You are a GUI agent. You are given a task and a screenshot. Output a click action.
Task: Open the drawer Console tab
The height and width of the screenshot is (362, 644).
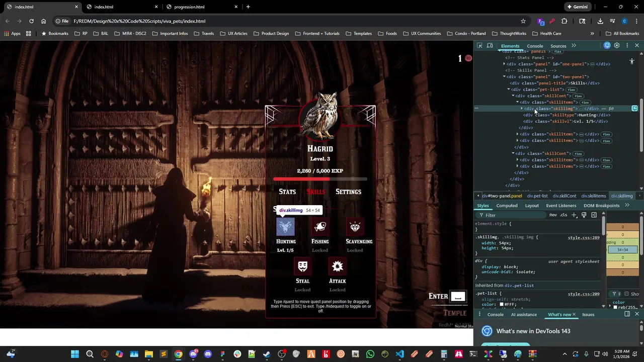tap(495, 315)
